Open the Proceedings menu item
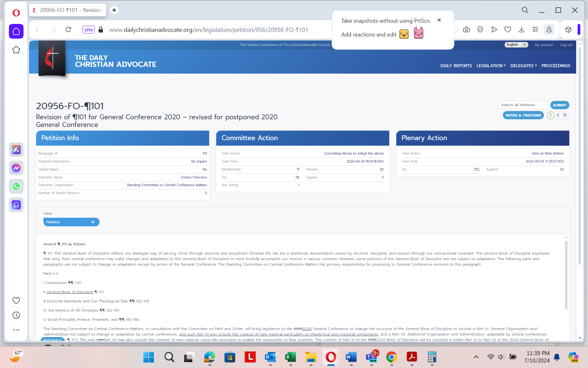The image size is (588, 368). 556,66
